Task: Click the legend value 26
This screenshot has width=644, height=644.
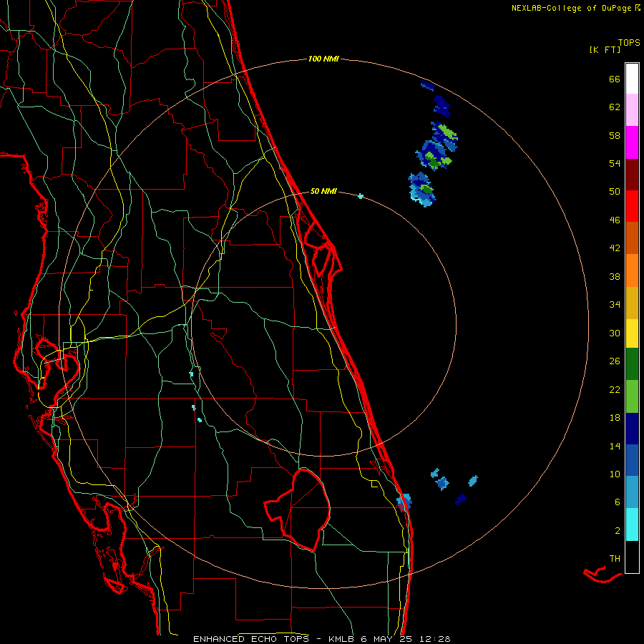Action: tap(615, 361)
